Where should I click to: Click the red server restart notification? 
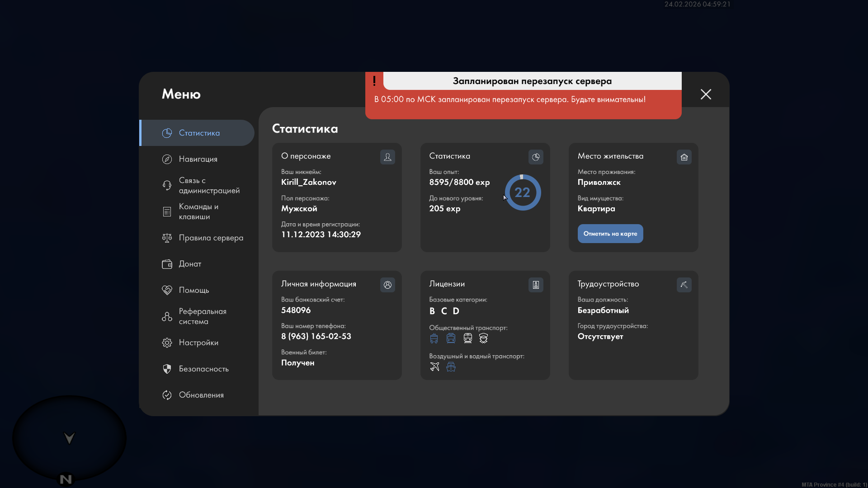point(523,99)
